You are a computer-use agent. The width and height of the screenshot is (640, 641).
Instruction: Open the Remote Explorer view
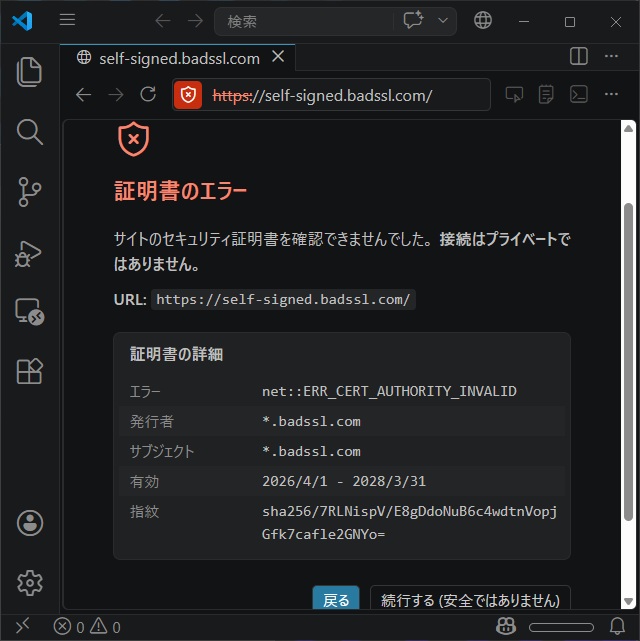[x=30, y=311]
